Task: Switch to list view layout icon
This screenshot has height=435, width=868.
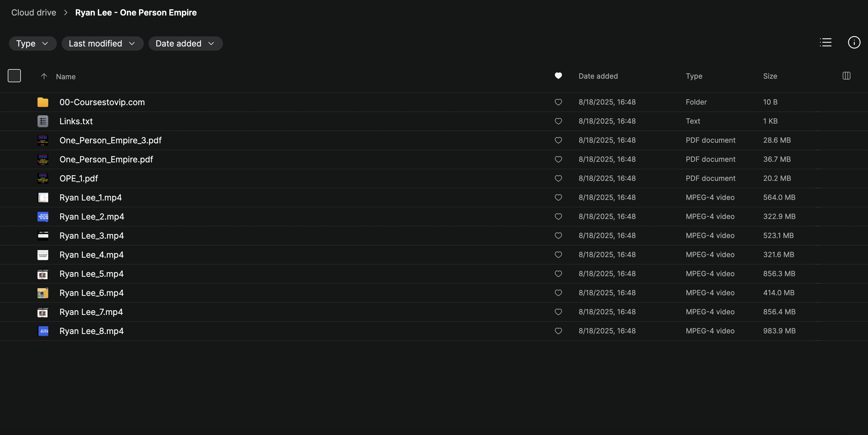Action: pos(825,43)
